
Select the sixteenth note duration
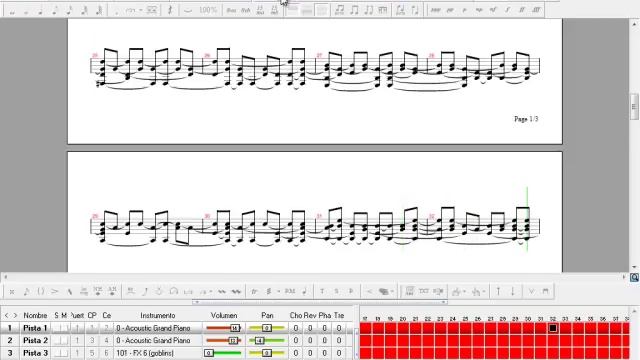click(69, 10)
